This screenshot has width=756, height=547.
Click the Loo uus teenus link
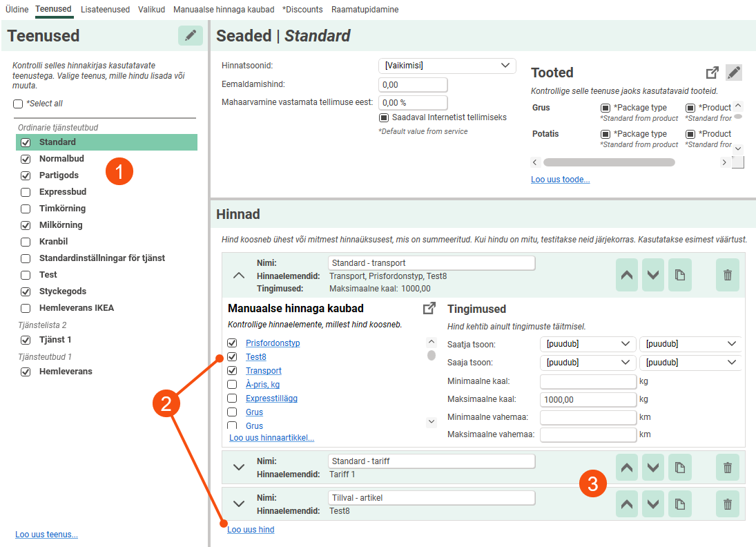(x=46, y=534)
